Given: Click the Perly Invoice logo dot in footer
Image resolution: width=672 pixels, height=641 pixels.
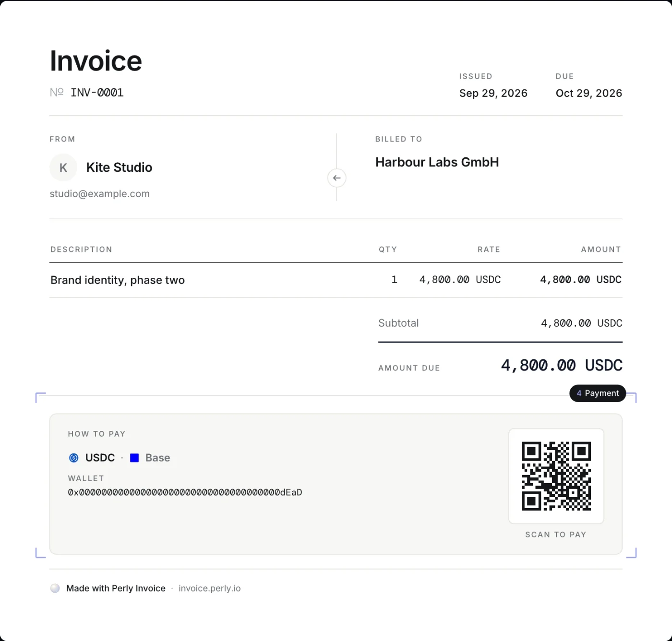Looking at the screenshot, I should click(x=55, y=588).
